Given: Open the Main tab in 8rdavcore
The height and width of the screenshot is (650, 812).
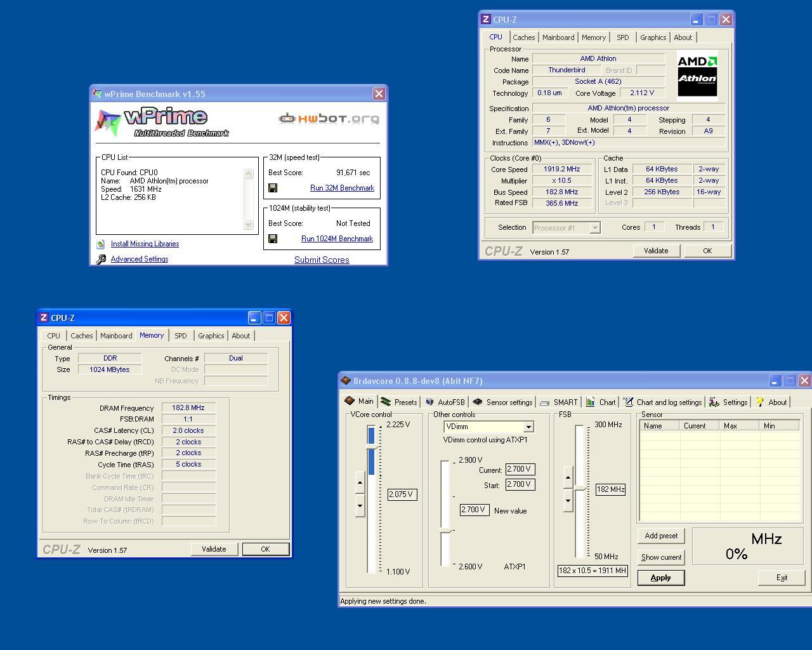Looking at the screenshot, I should (359, 401).
